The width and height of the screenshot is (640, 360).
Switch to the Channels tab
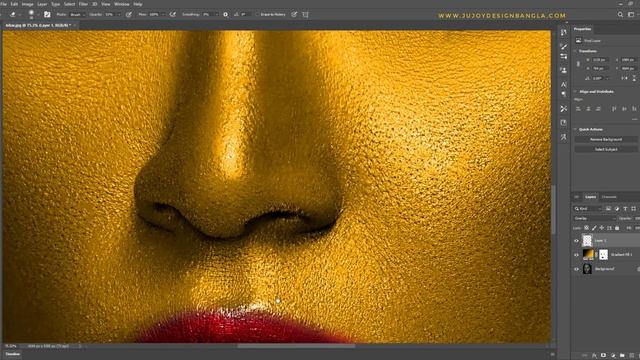pos(609,197)
